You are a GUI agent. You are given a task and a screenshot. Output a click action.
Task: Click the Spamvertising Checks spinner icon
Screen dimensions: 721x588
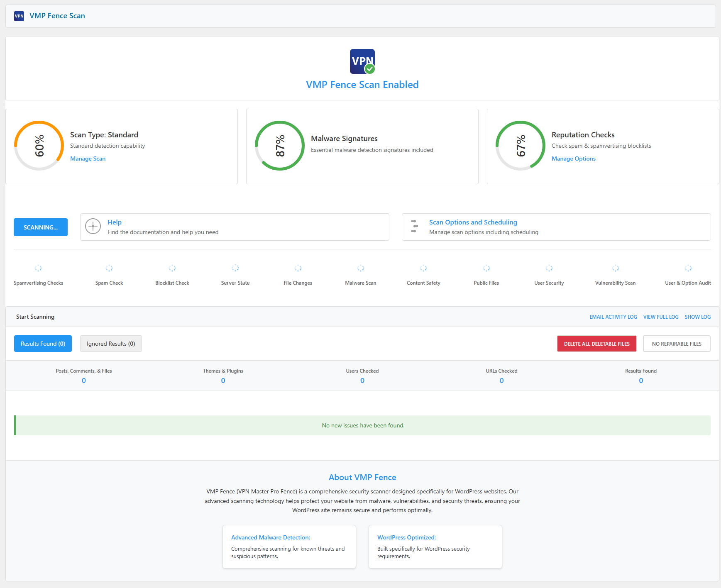click(x=38, y=268)
